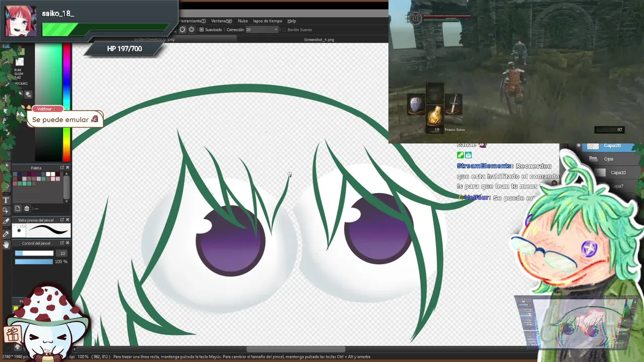This screenshot has height=362, width=644.
Task: Switch to the Screenshot_4.png tab
Action: tap(318, 40)
